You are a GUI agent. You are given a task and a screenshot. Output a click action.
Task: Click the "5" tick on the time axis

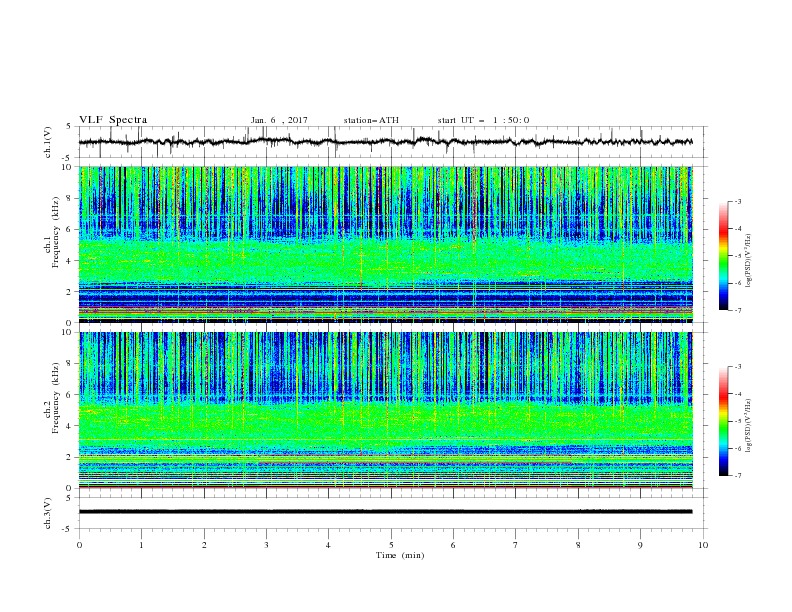[x=391, y=545]
